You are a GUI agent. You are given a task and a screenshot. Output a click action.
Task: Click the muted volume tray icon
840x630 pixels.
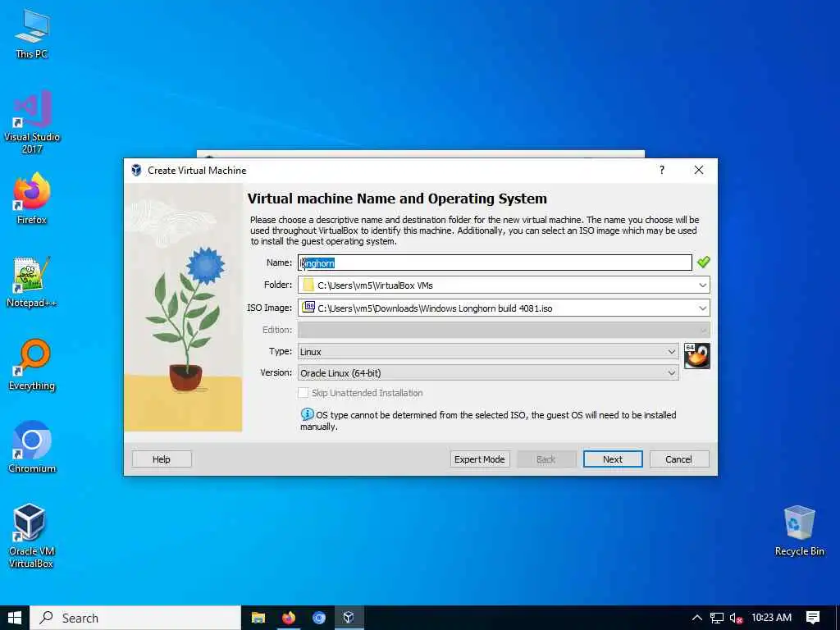tap(737, 619)
